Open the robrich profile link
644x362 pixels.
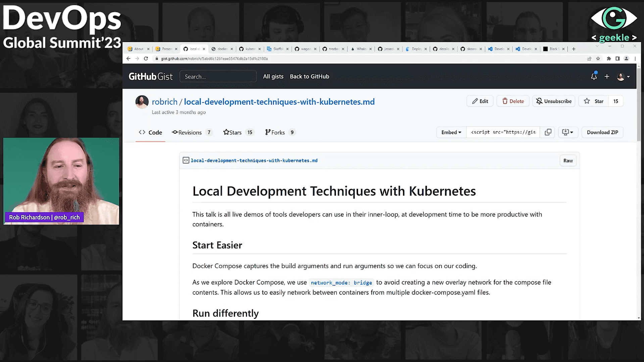point(164,102)
